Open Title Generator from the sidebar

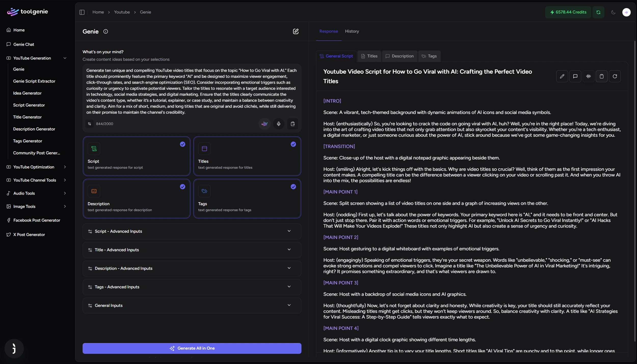point(27,117)
